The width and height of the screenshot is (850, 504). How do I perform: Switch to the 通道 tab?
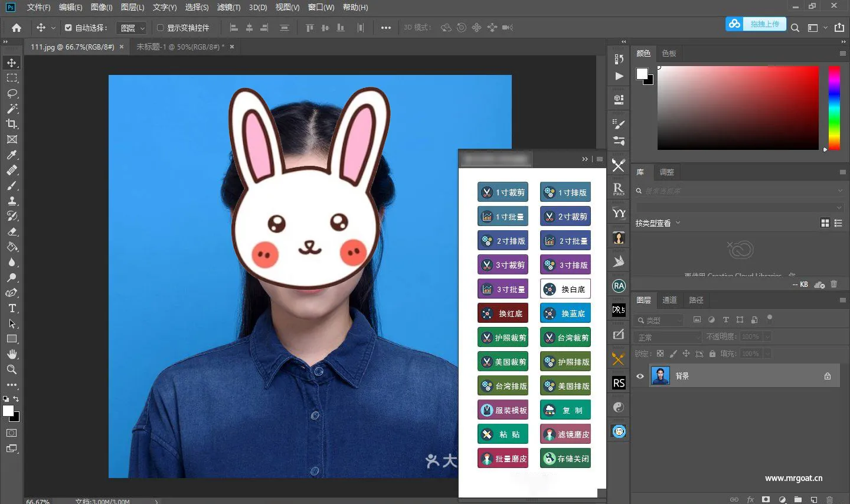click(x=669, y=300)
